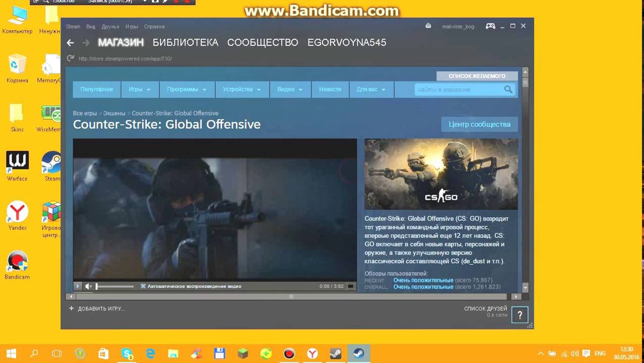Open Yandex browser desktop shortcut
644x363 pixels.
(x=17, y=216)
